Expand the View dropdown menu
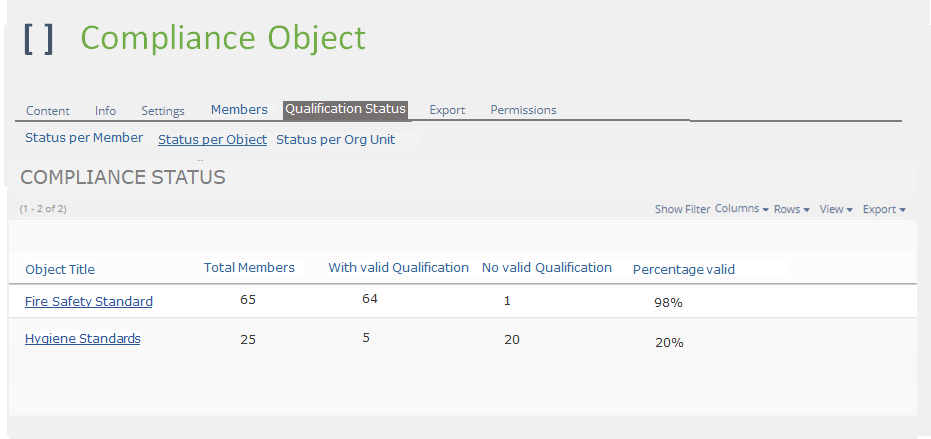Image resolution: width=931 pixels, height=439 pixels. [835, 209]
